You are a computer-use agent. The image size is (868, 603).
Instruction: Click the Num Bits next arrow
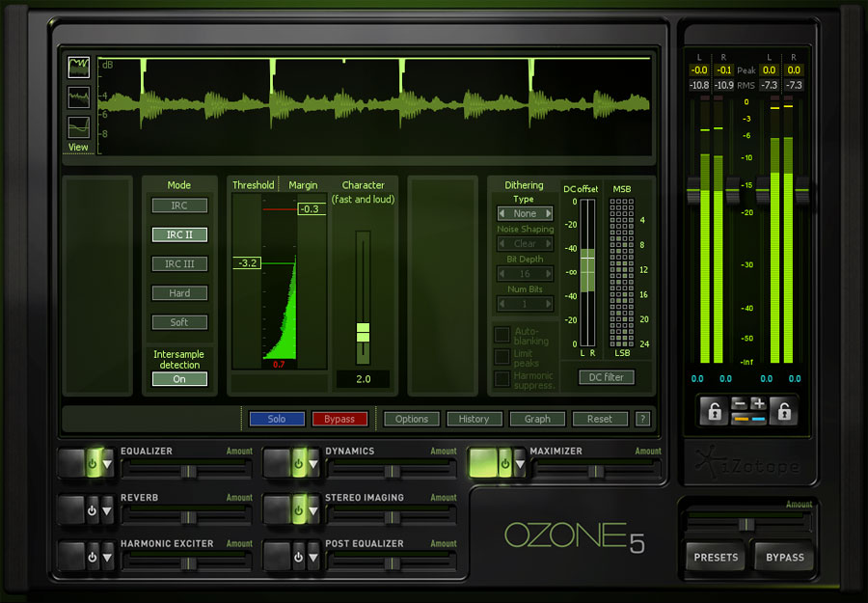(x=548, y=304)
